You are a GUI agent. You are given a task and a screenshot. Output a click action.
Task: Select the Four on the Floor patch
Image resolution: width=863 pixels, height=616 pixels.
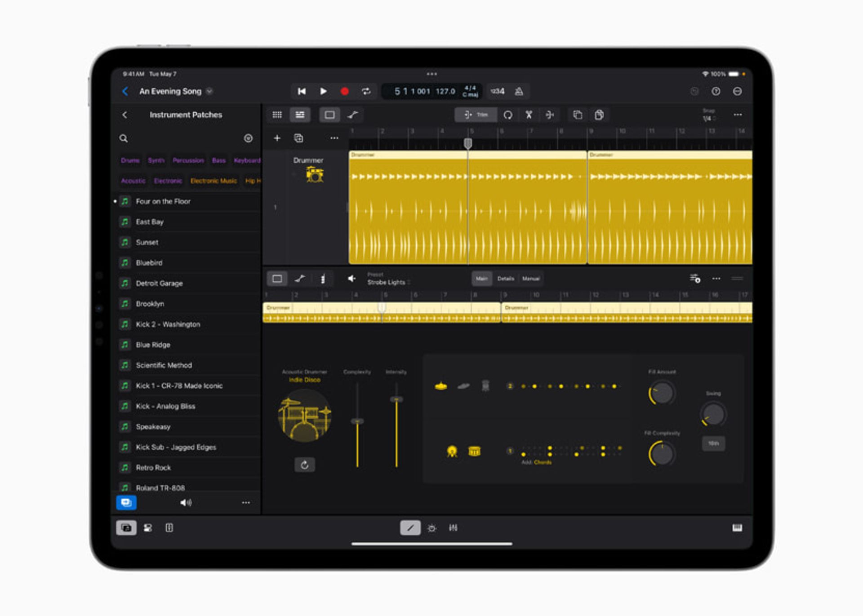pyautogui.click(x=163, y=202)
